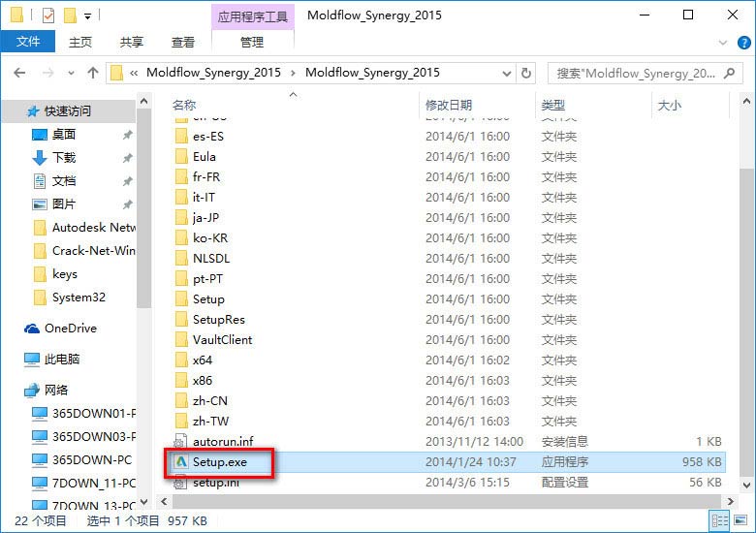Viewport: 756px width, 533px height.
Task: Open 桌面 in the navigation pane
Action: pos(64,135)
